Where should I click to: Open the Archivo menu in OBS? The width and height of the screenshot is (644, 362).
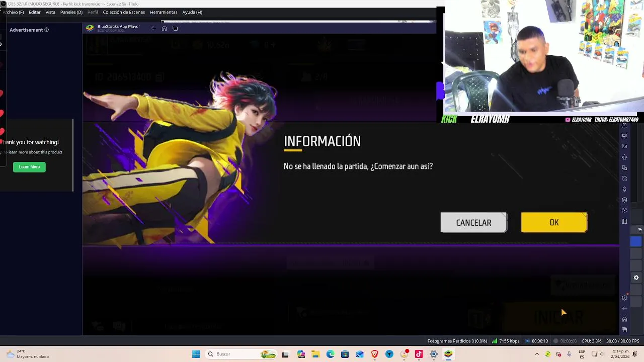click(x=13, y=12)
